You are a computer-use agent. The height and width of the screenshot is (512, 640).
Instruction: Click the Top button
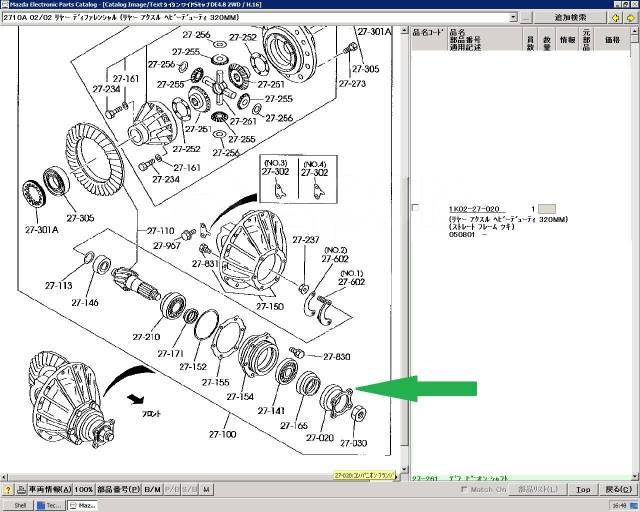click(582, 490)
